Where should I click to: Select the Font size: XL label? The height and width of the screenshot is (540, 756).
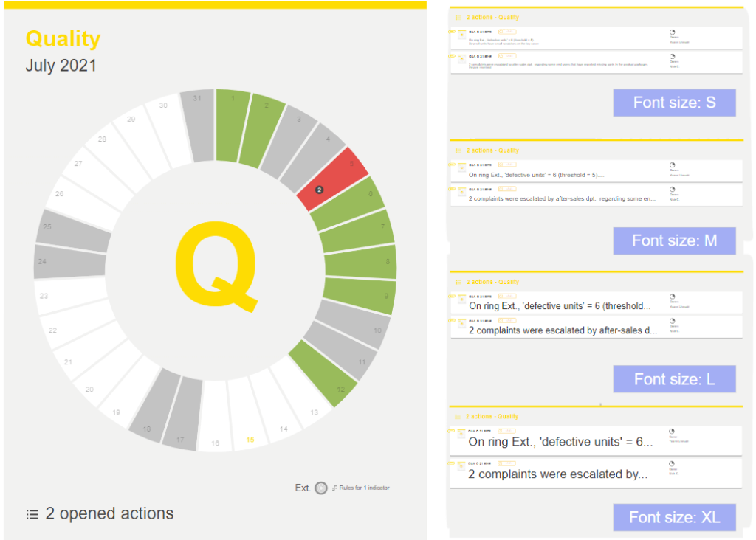click(674, 517)
